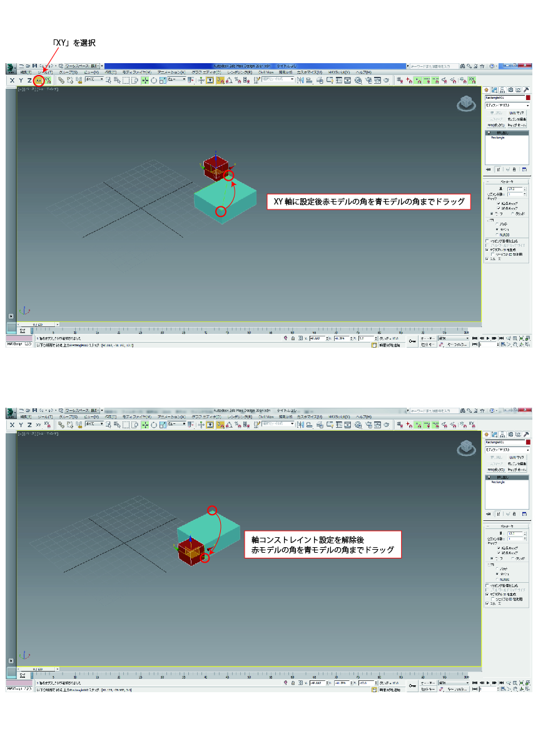Image resolution: width=538 pixels, height=756 pixels.
Task: Collapse パラメータ rollout in top screenshot
Action: coord(507,182)
